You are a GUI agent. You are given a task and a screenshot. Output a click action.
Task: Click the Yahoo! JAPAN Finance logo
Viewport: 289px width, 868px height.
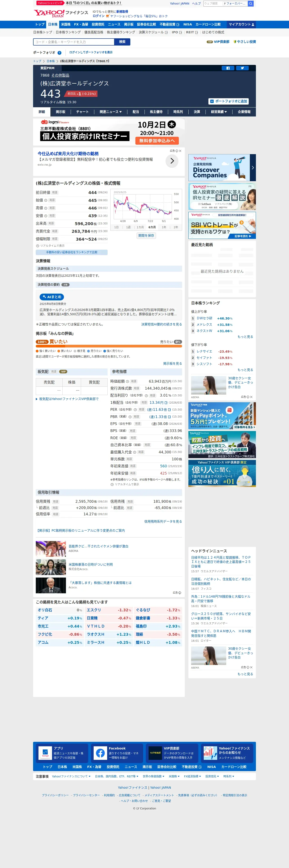(x=61, y=13)
